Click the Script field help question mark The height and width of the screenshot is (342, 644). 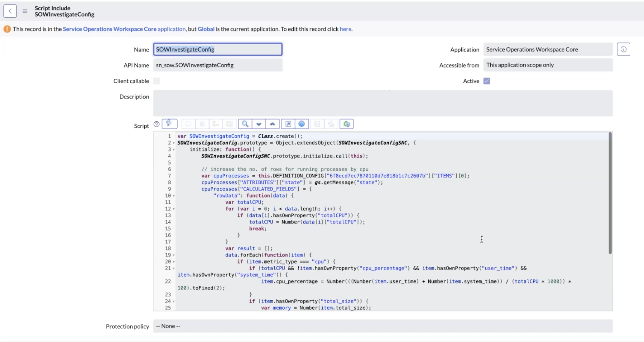(156, 124)
